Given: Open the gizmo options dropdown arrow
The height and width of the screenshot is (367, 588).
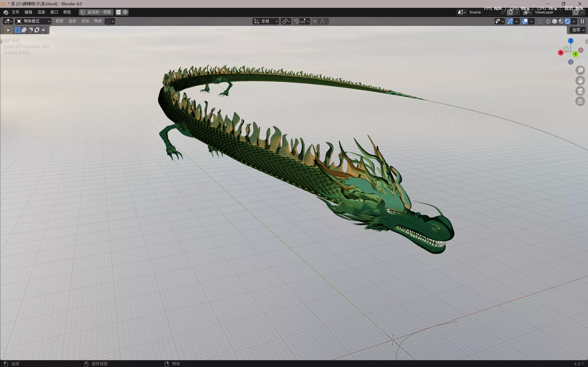Looking at the screenshot, I should [517, 21].
